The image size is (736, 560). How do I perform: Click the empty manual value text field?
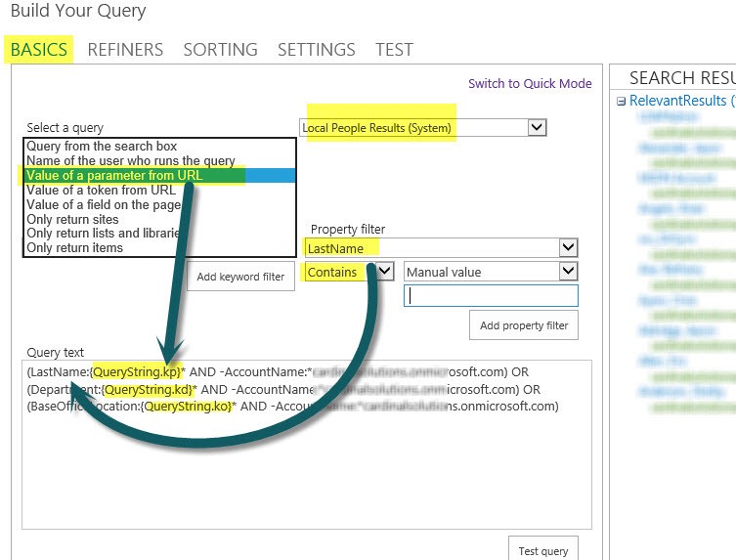(x=491, y=295)
